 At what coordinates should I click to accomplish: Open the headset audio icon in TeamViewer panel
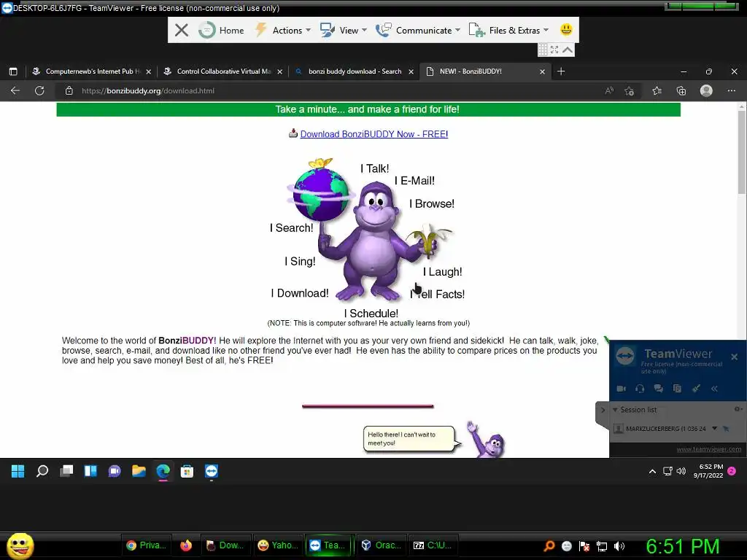640,389
